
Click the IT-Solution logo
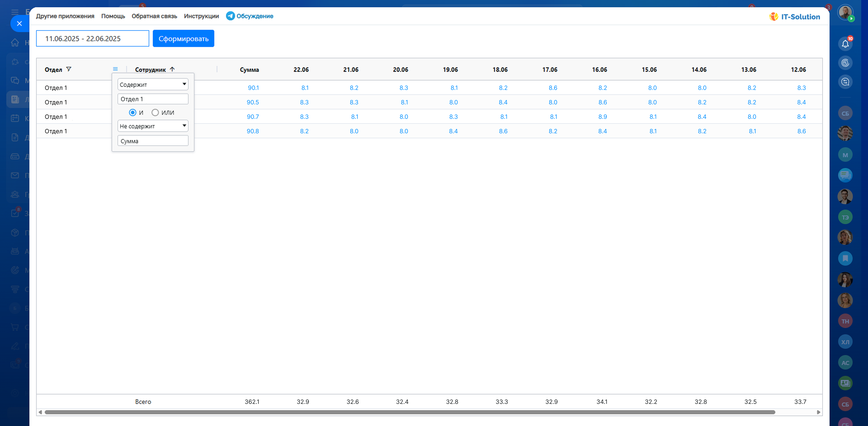pyautogui.click(x=795, y=16)
